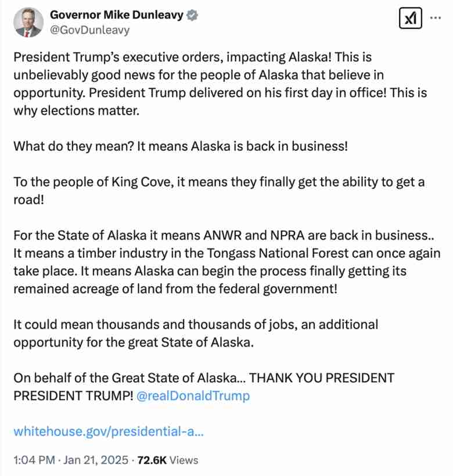
Task: Open the Grok xI icon
Action: tap(411, 19)
